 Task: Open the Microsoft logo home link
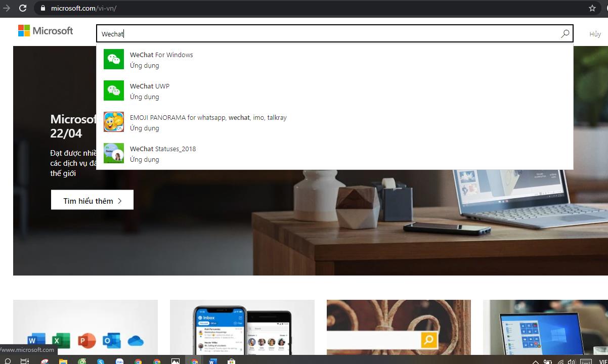tap(46, 31)
